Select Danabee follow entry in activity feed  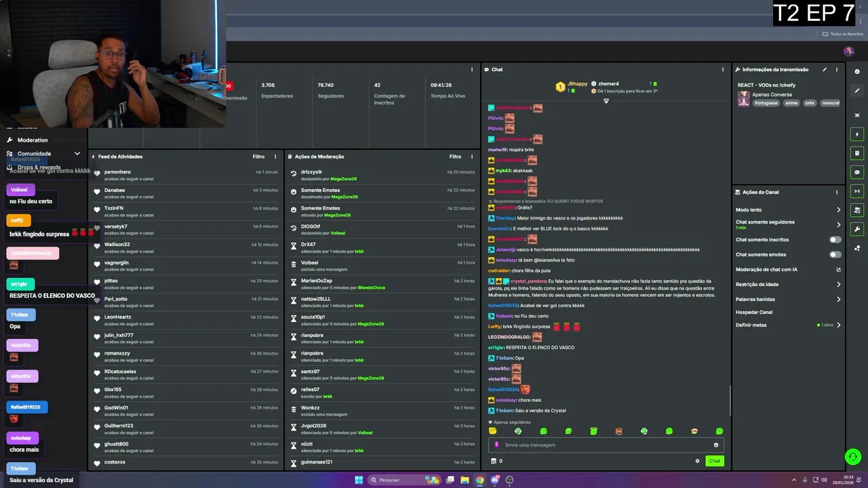(184, 193)
